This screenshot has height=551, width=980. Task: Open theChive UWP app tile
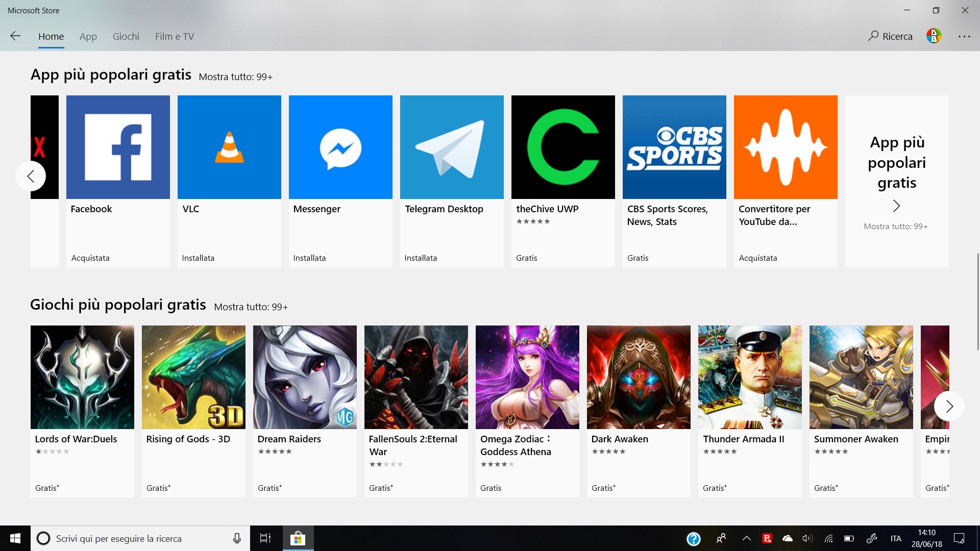(563, 181)
